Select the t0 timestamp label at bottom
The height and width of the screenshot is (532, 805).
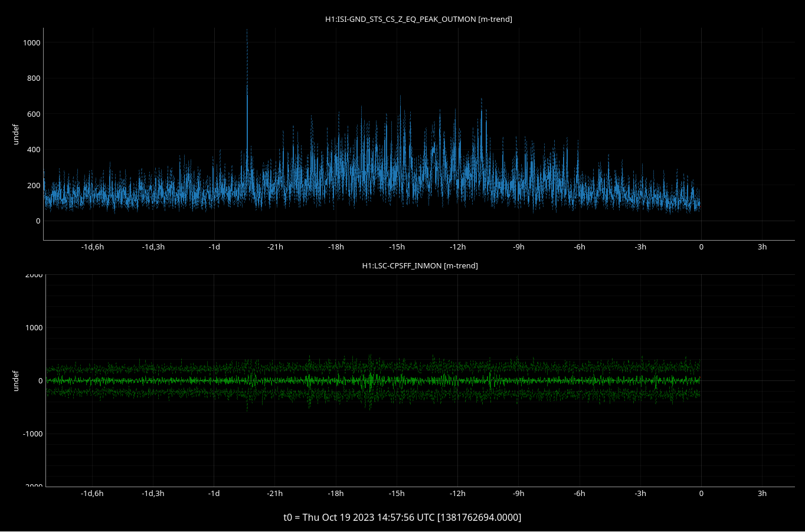[402, 517]
